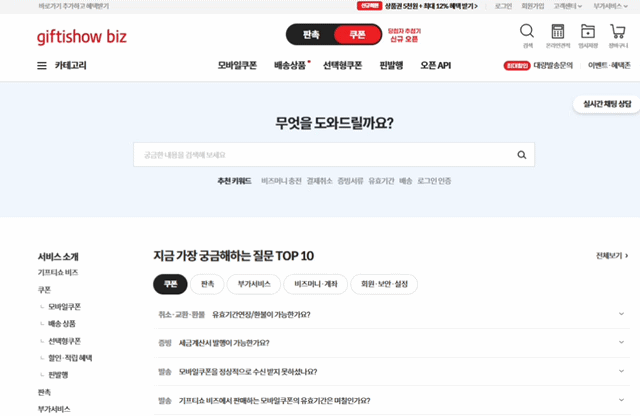Click the 전체보기 link
Viewport: 640px width, 416px height.
pyautogui.click(x=611, y=256)
